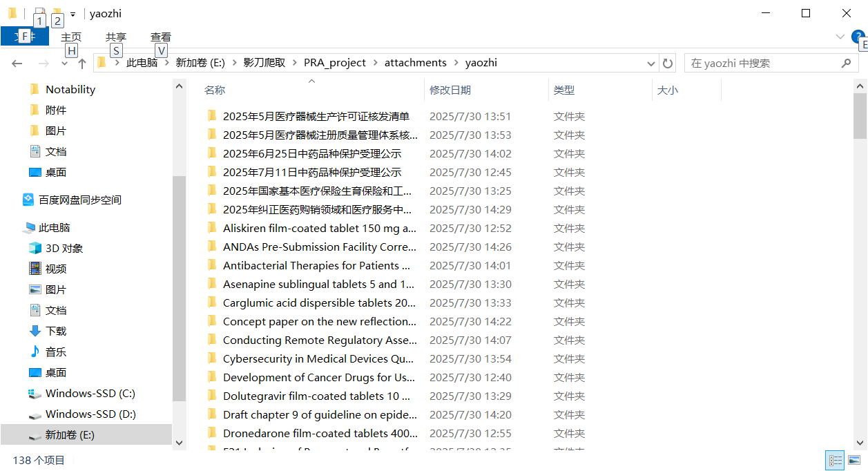Click the Back navigation arrow

pos(17,64)
